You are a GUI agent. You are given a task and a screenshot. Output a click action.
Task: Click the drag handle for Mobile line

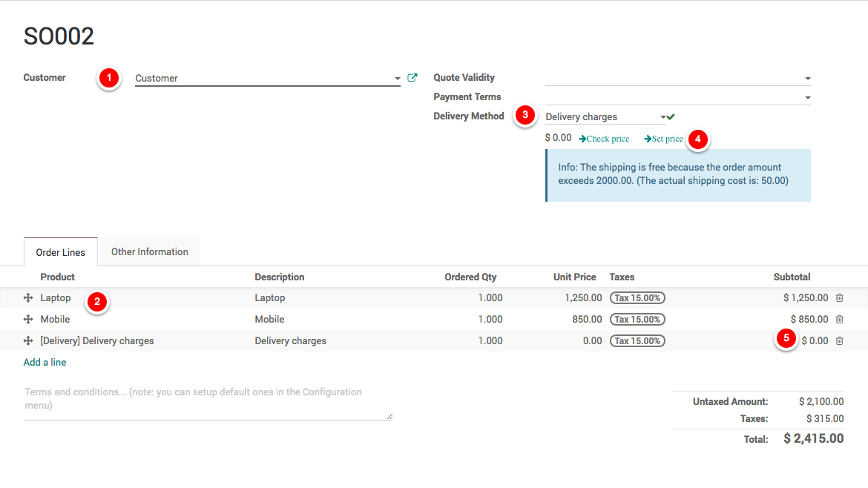pos(28,320)
